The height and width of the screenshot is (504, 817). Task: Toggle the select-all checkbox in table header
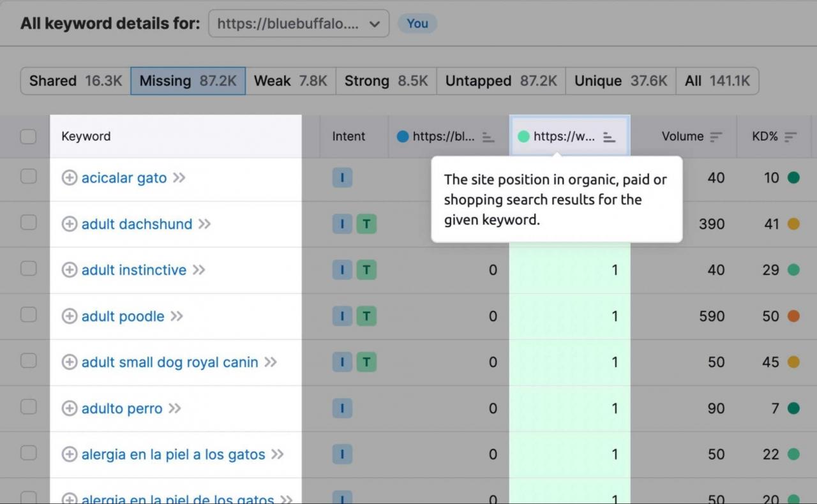point(28,137)
